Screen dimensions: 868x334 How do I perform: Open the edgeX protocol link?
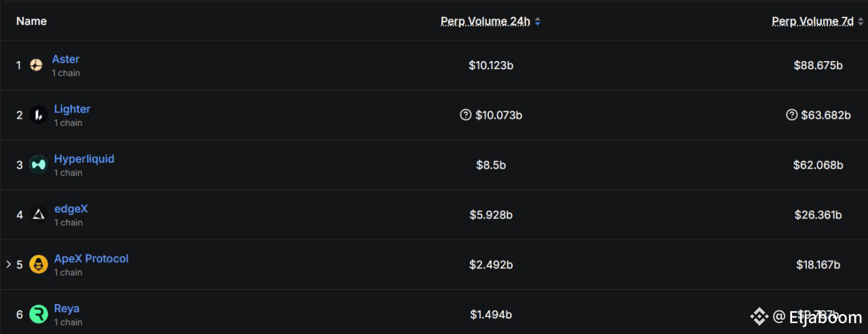[x=71, y=208]
